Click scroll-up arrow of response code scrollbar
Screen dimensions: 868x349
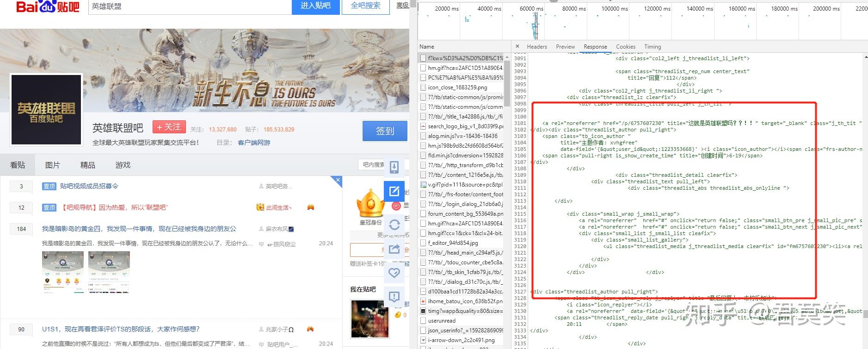(x=865, y=57)
